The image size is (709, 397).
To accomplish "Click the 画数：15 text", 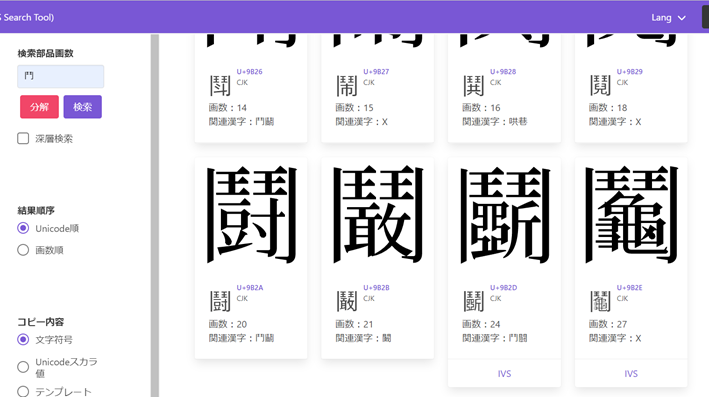I will (x=354, y=108).
